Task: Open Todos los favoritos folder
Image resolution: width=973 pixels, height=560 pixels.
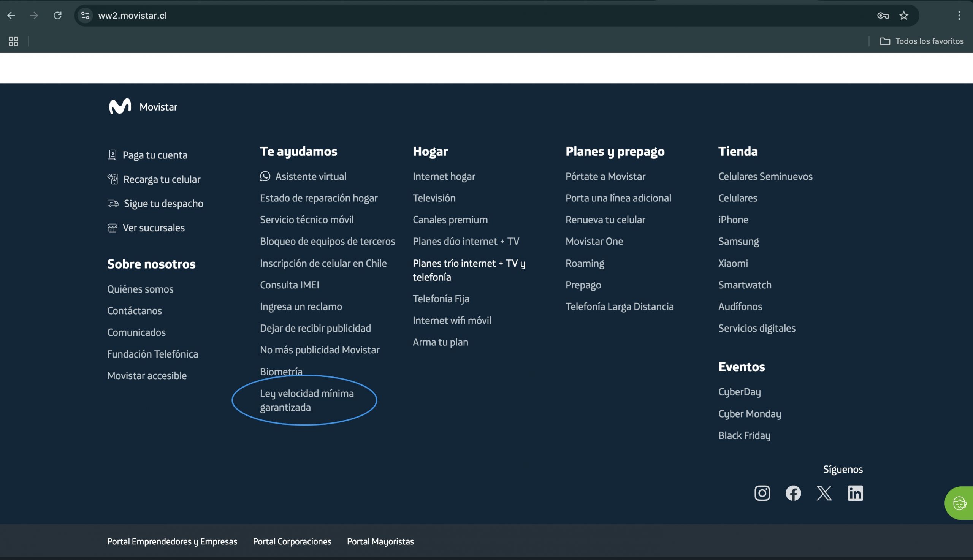Action: (921, 41)
